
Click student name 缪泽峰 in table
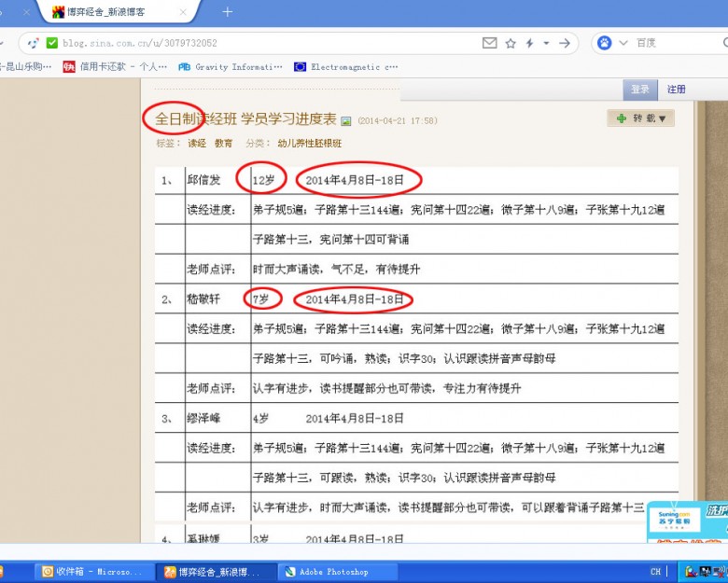click(x=203, y=418)
